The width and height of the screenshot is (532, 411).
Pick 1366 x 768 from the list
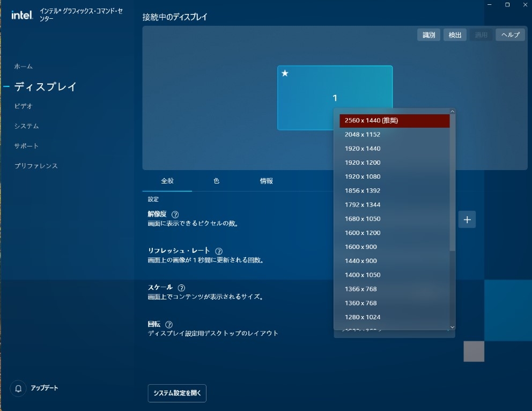click(x=395, y=289)
